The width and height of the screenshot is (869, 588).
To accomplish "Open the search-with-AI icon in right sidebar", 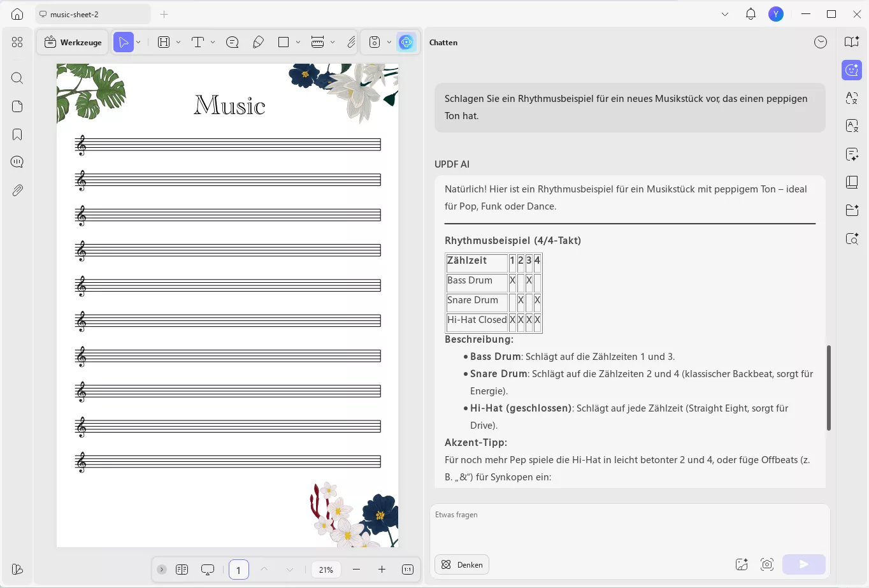I will pos(852,239).
